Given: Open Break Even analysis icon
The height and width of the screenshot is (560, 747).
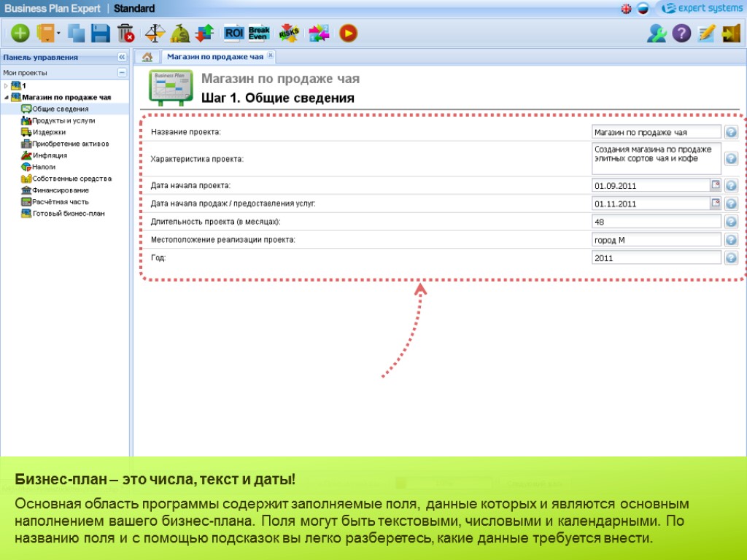Looking at the screenshot, I should click(259, 34).
